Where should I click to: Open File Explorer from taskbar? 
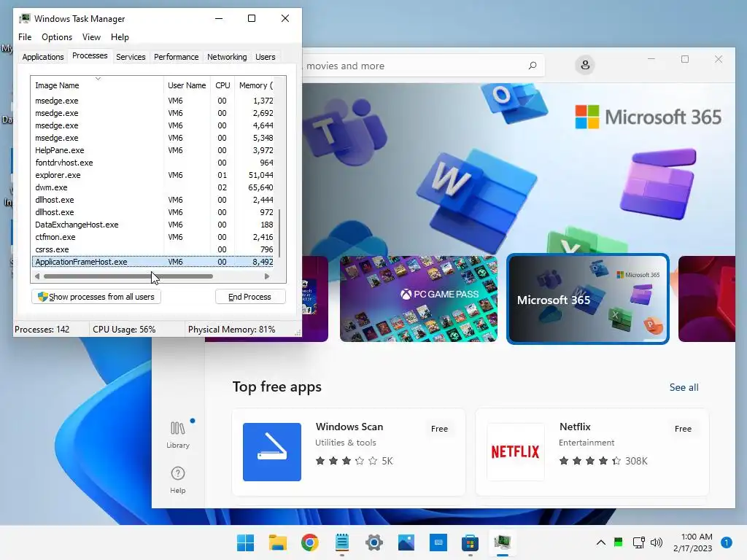pos(278,542)
